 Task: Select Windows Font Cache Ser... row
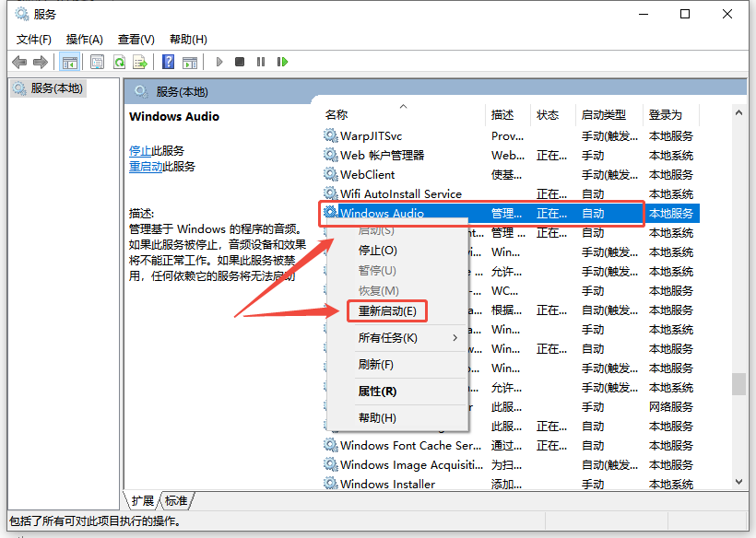pos(511,446)
